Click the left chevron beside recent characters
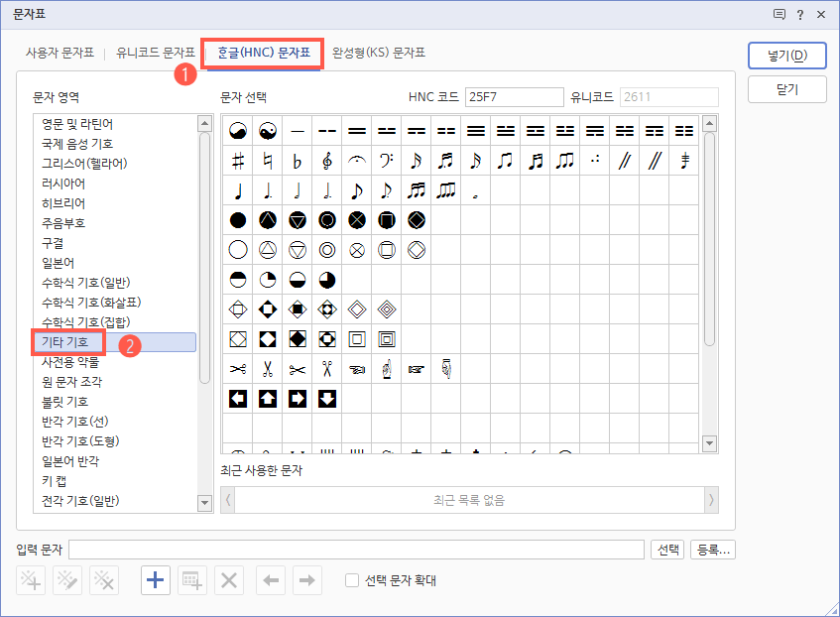Image resolution: width=840 pixels, height=617 pixels. click(228, 500)
